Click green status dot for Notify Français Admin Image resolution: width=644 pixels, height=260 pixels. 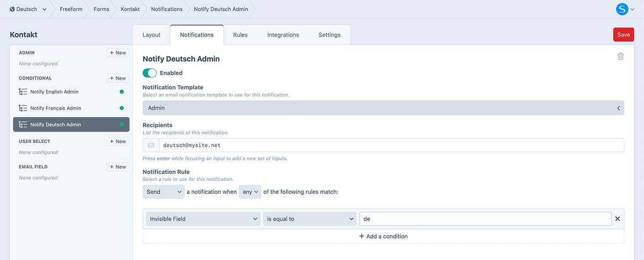[122, 108]
